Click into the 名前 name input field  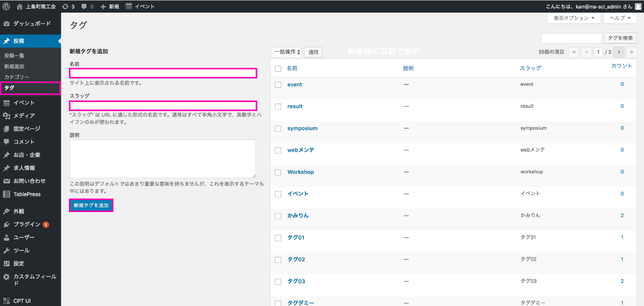tap(163, 73)
